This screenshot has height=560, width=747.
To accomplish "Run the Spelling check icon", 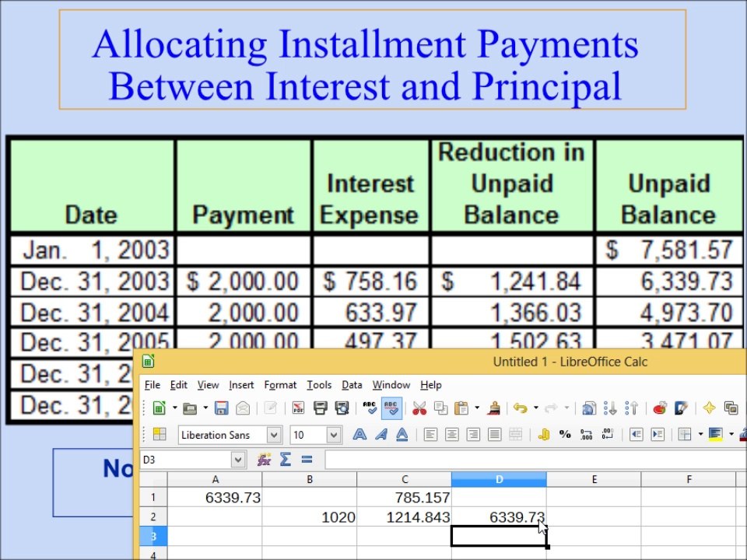I will (369, 408).
